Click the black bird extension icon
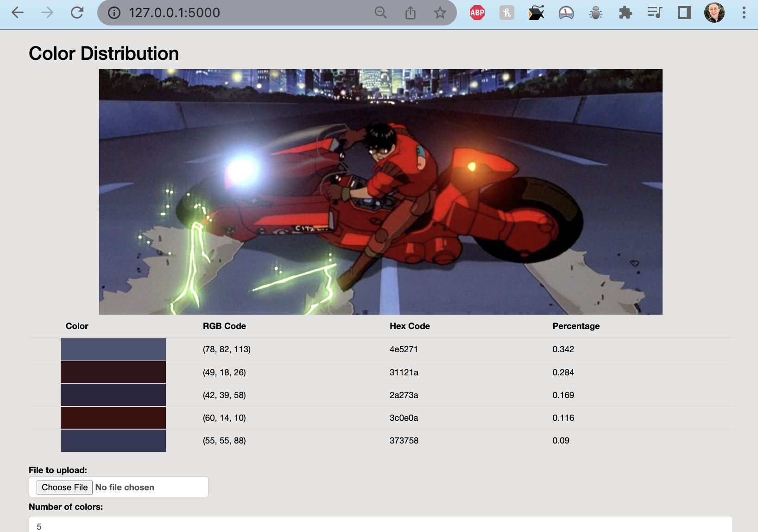 (x=536, y=13)
